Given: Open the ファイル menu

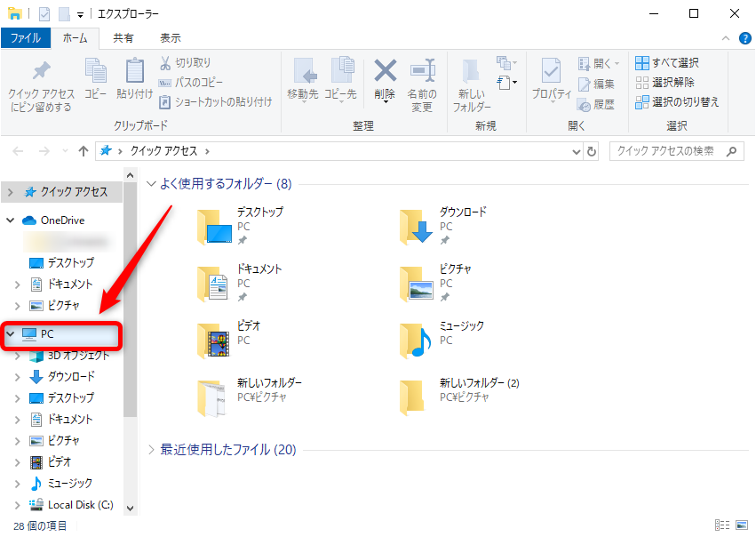Looking at the screenshot, I should pos(27,37).
